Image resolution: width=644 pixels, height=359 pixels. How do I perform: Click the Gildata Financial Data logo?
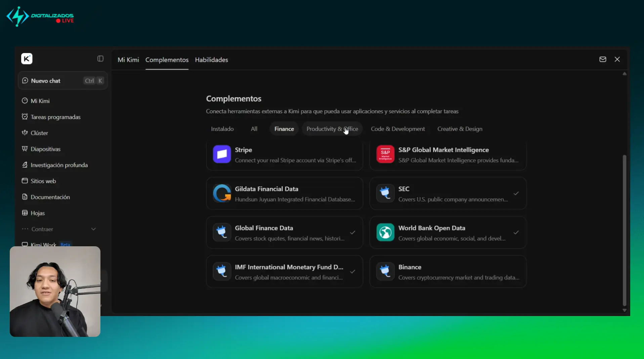click(222, 193)
